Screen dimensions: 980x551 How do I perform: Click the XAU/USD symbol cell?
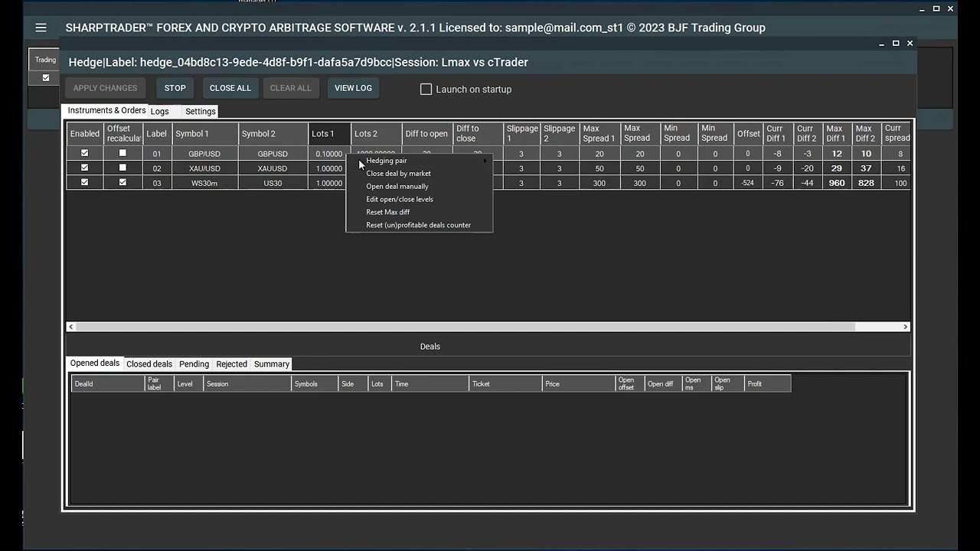[x=204, y=168]
